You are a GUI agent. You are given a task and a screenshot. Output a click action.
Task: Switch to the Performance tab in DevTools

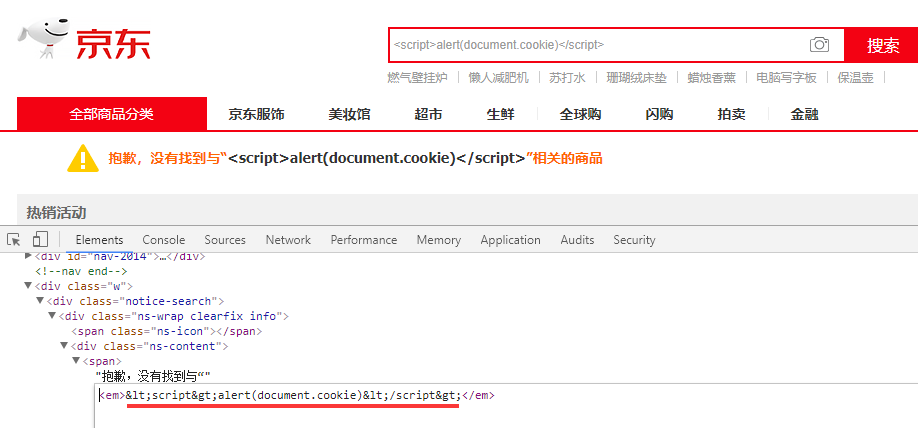coord(364,239)
